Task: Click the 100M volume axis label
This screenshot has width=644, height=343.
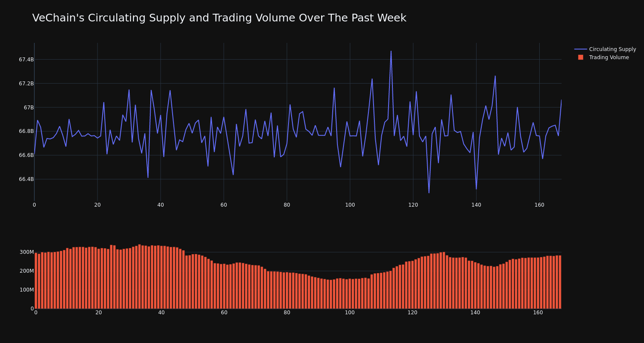Action: (26, 290)
